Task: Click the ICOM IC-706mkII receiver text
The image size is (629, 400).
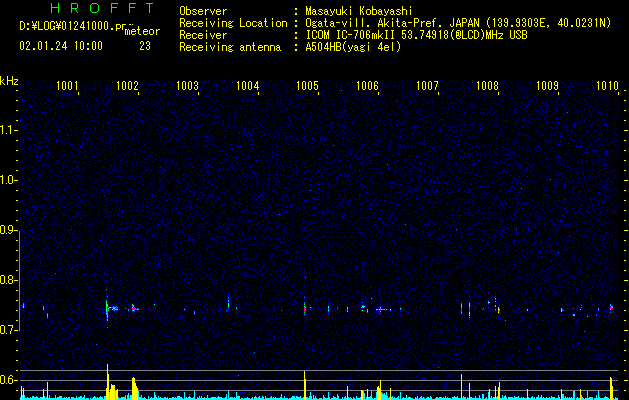Action: [x=416, y=35]
